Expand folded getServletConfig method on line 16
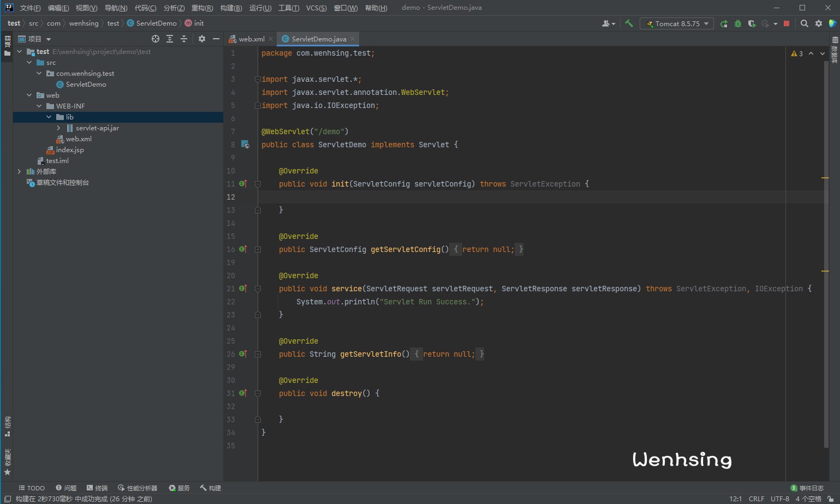 pos(258,249)
